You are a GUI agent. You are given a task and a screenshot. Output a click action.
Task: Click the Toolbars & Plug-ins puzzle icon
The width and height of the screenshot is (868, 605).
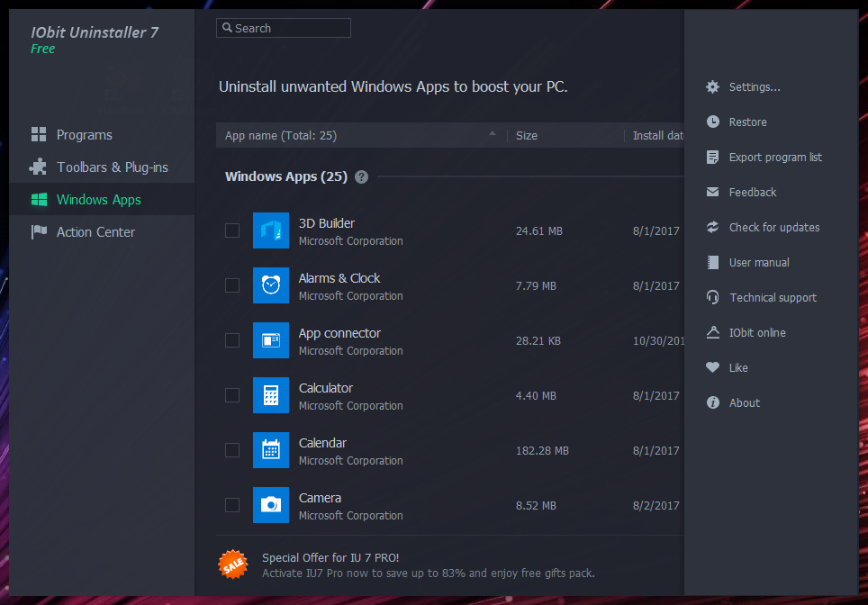tap(38, 167)
